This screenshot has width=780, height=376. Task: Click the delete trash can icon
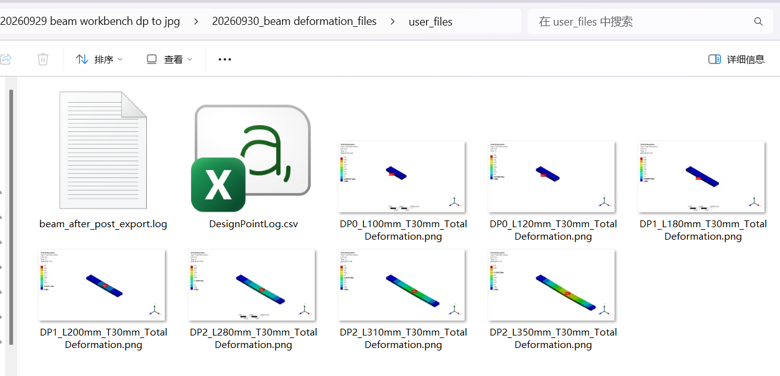pos(43,59)
